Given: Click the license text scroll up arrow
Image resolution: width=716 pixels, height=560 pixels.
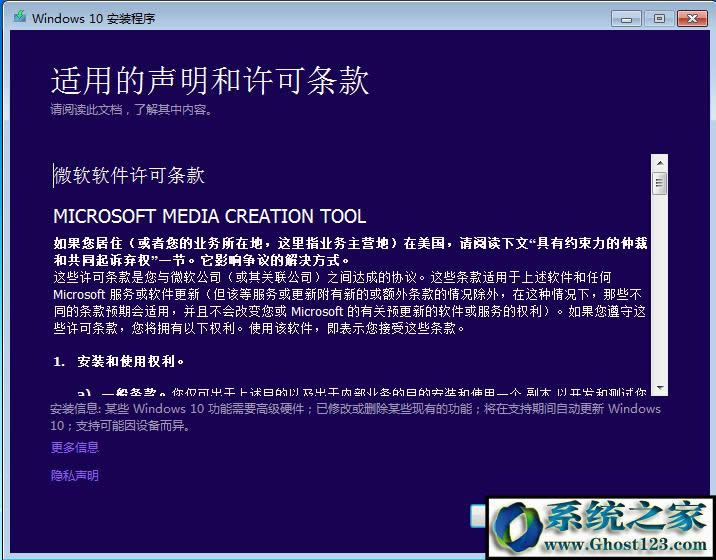Looking at the screenshot, I should pyautogui.click(x=659, y=162).
